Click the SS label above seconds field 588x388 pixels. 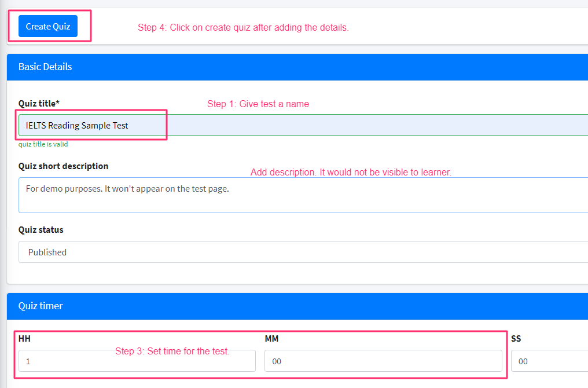point(516,338)
